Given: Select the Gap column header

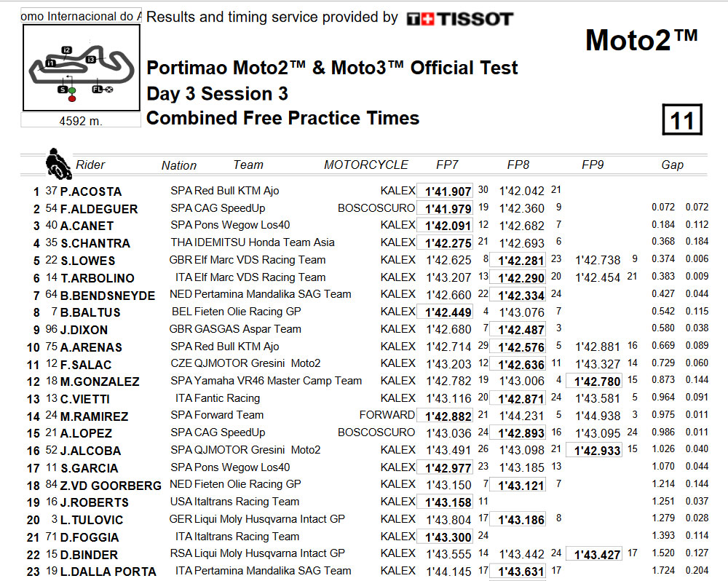Looking at the screenshot, I should click(672, 165).
